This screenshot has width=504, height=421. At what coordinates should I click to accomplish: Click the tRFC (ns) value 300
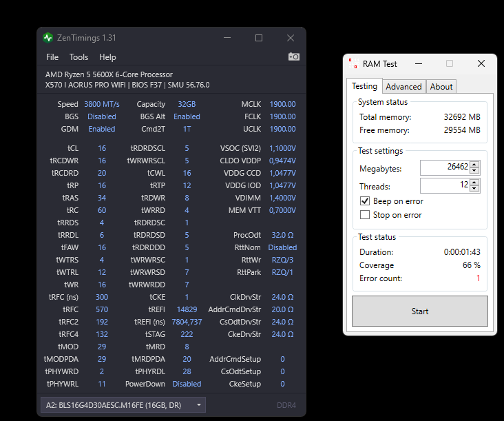(x=102, y=297)
